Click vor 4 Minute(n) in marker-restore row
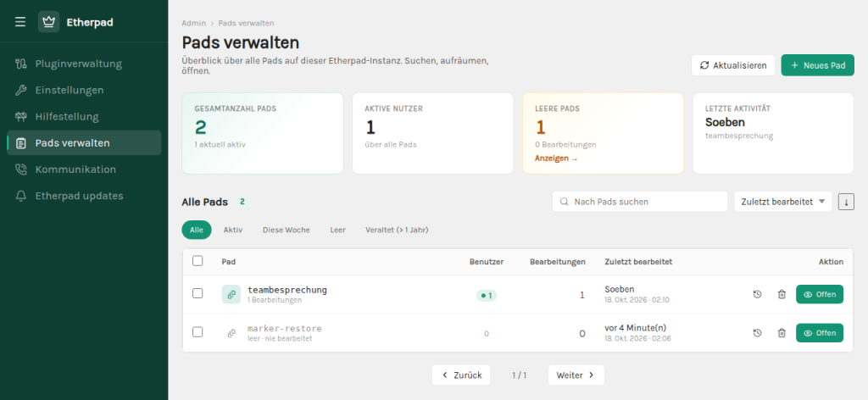The image size is (868, 400). [x=636, y=328]
